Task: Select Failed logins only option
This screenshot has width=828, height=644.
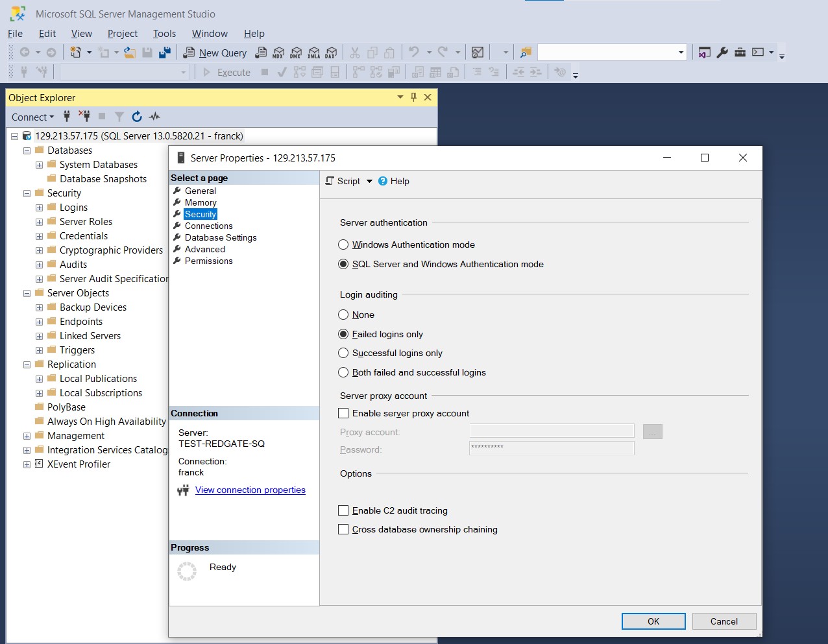Action: coord(343,334)
